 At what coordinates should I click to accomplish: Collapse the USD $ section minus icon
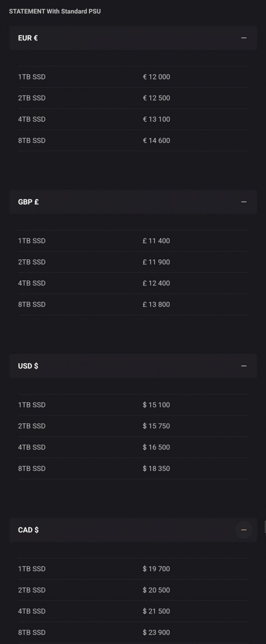pos(244,366)
